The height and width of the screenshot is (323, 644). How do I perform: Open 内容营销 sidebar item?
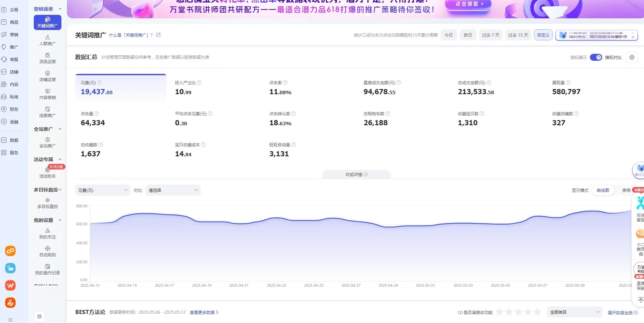pos(48,94)
